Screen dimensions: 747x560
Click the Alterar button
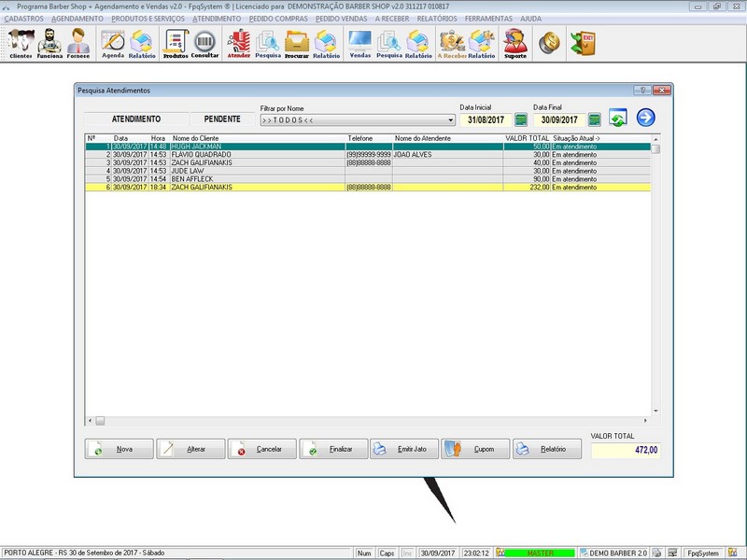pos(190,449)
